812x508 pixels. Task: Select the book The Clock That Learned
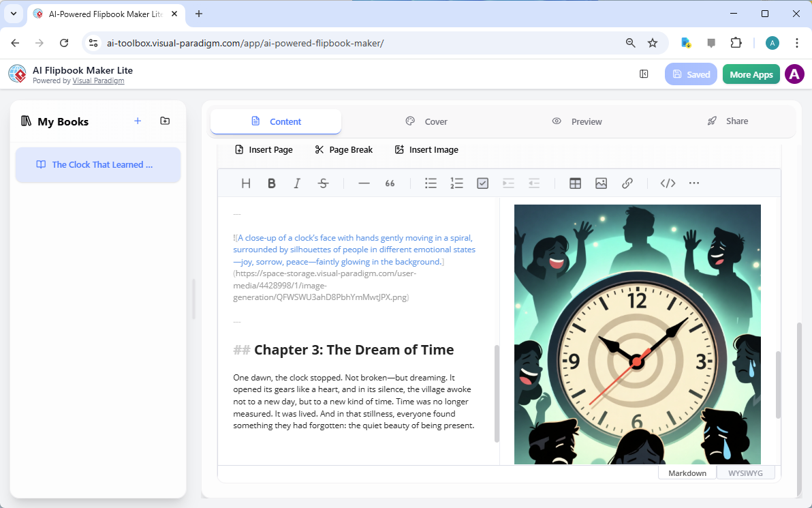click(x=97, y=164)
